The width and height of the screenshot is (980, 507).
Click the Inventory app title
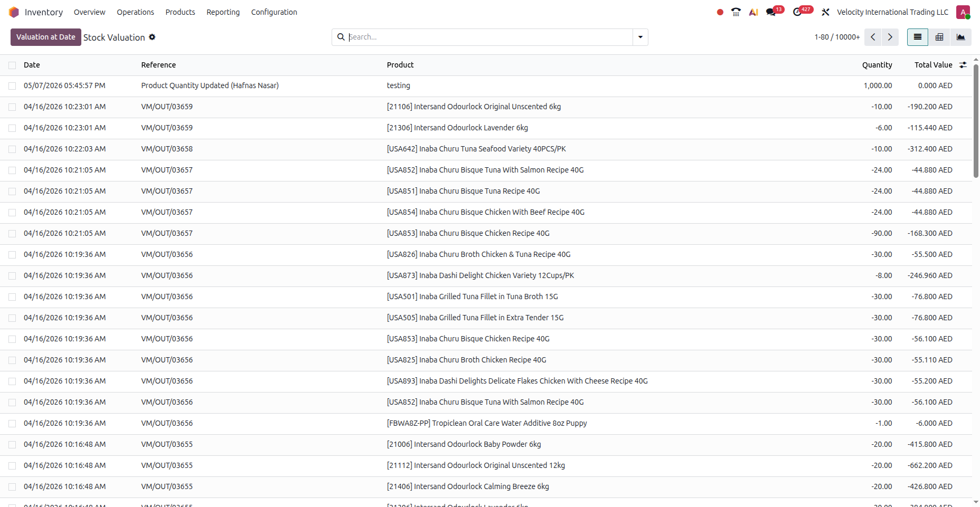pyautogui.click(x=44, y=12)
